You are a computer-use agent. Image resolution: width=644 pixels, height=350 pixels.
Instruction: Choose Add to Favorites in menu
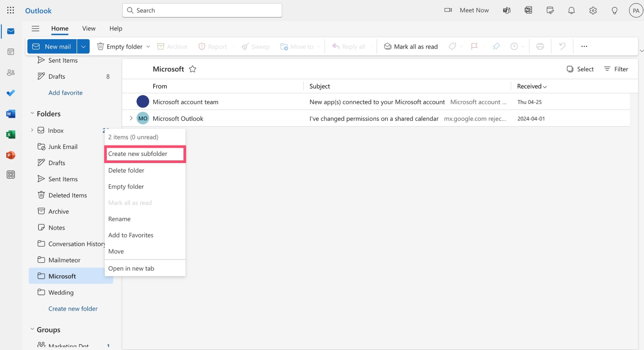point(145,235)
